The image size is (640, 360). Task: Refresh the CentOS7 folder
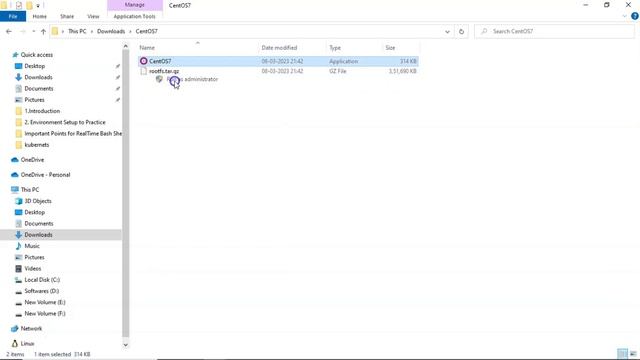[x=461, y=31]
